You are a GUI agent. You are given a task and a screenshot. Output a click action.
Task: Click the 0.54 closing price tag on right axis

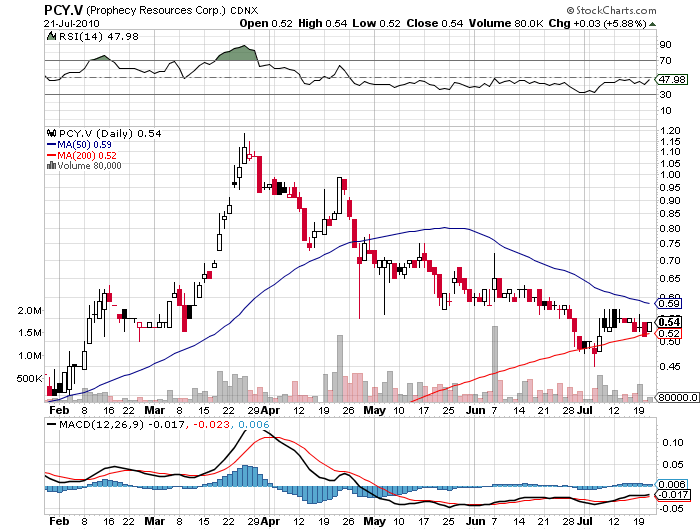point(668,321)
